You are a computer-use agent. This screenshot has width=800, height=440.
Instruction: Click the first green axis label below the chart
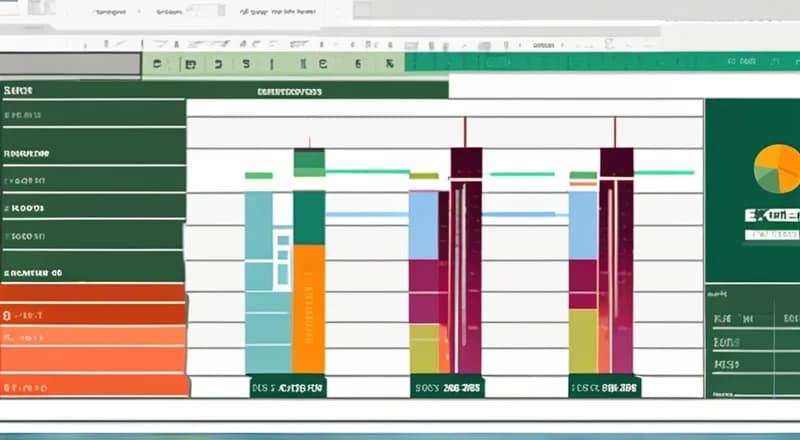click(x=287, y=387)
